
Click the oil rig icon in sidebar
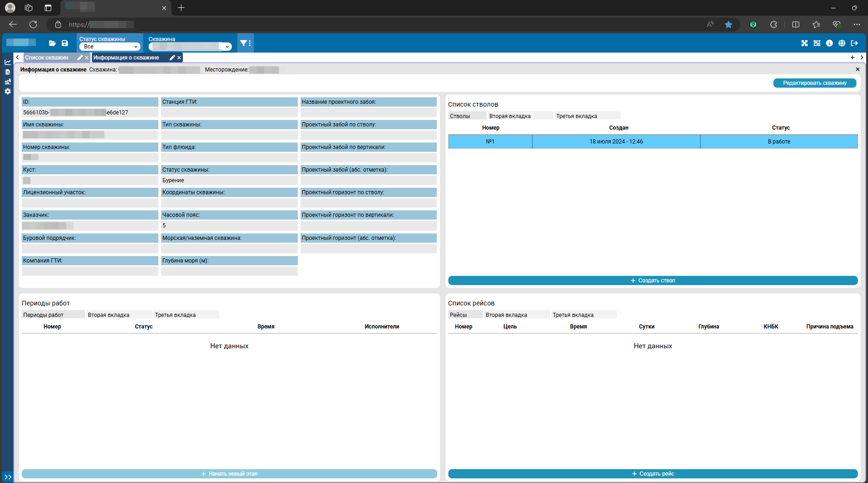[x=8, y=82]
